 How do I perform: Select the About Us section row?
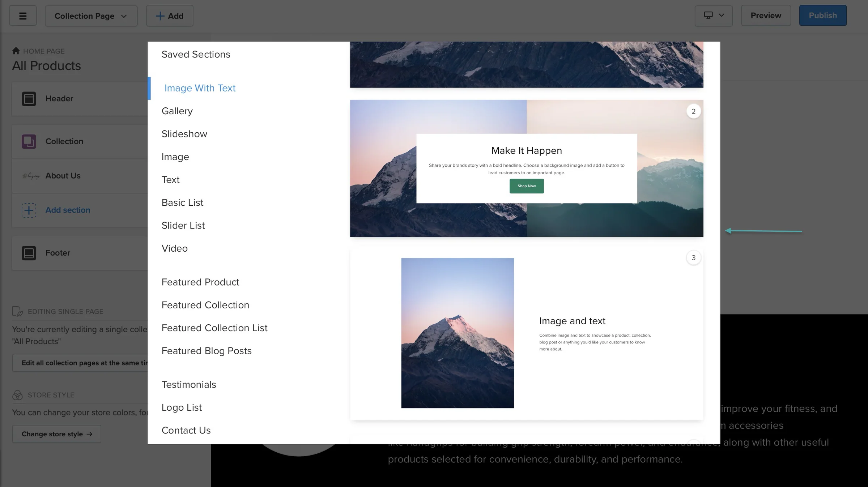(80, 176)
